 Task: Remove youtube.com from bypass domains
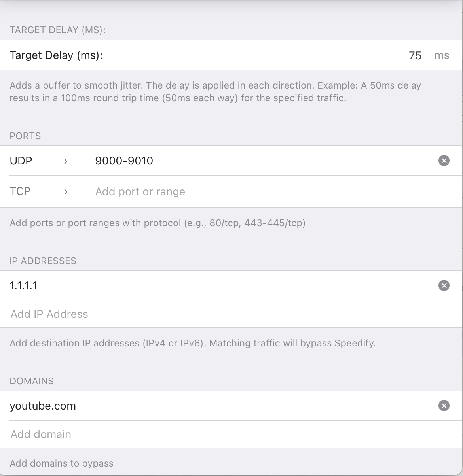coord(444,406)
